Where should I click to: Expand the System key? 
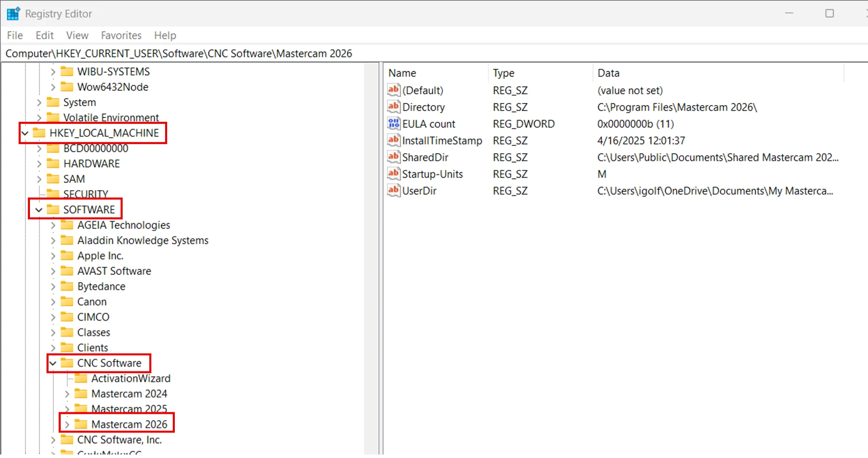(x=39, y=103)
